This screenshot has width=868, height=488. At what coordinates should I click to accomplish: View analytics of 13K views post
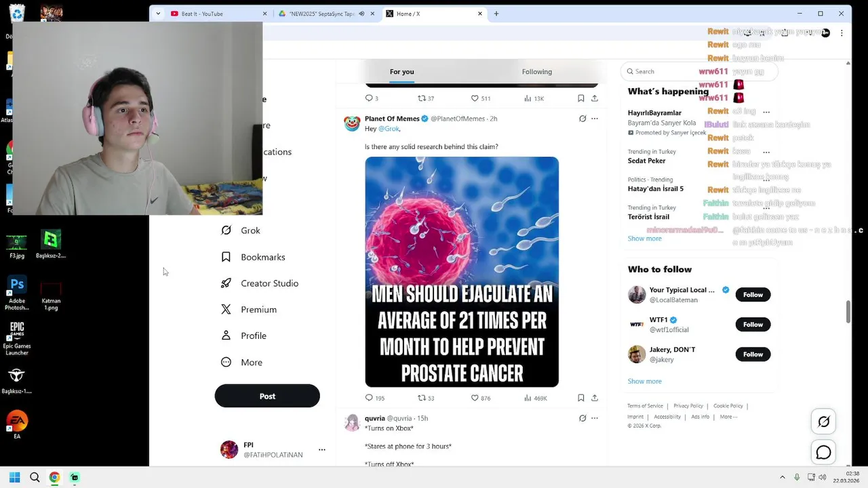534,98
